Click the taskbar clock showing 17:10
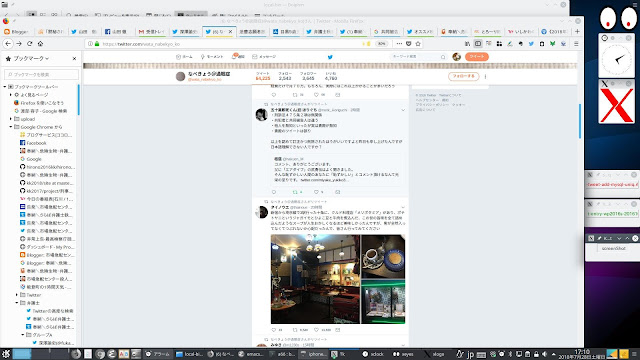 pyautogui.click(x=582, y=353)
